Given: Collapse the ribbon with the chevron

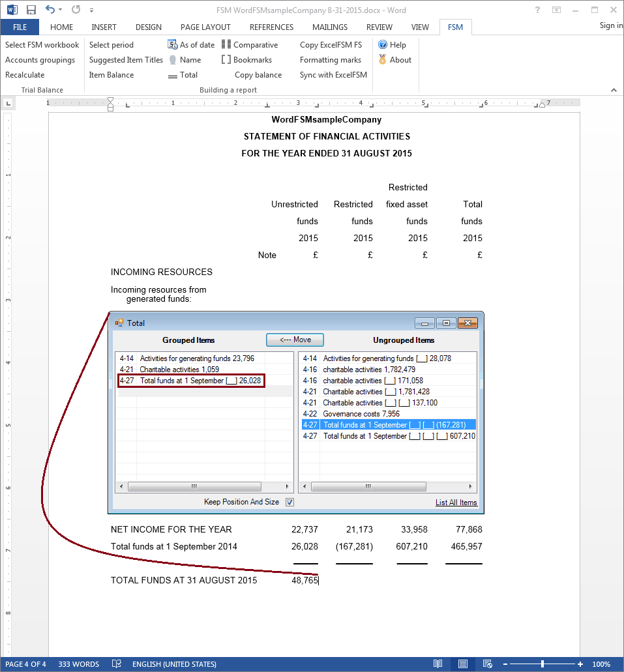Looking at the screenshot, I should (614, 90).
